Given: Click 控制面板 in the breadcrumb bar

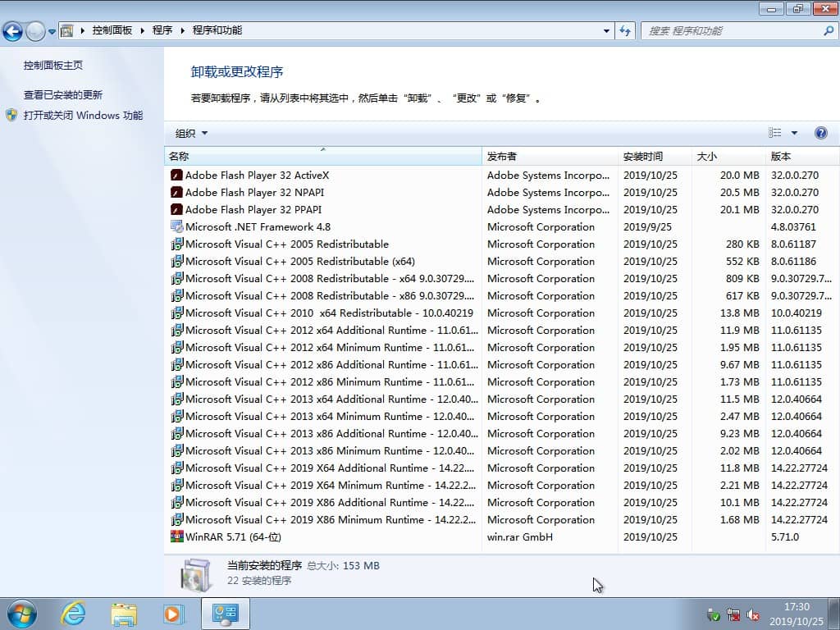Looking at the screenshot, I should point(112,30).
